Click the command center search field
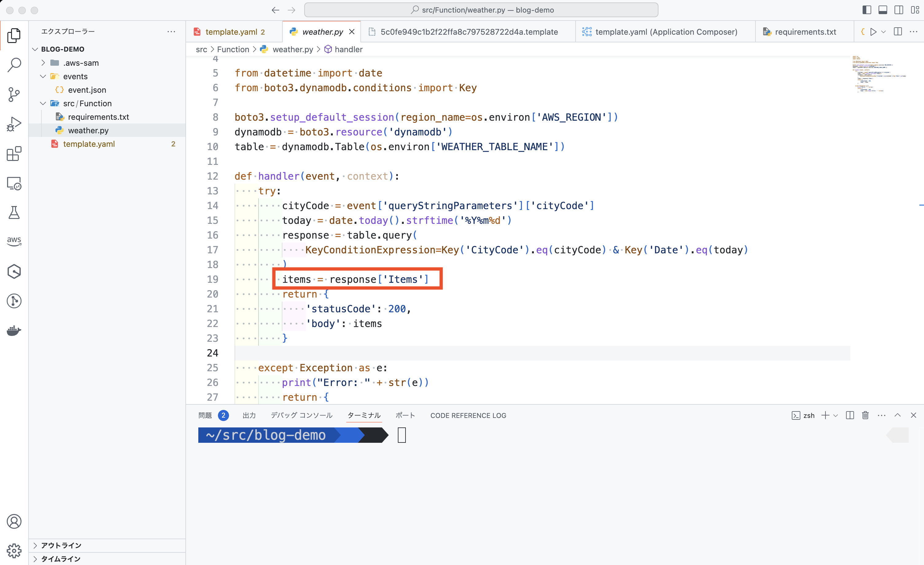Viewport: 924px width, 565px height. tap(481, 10)
